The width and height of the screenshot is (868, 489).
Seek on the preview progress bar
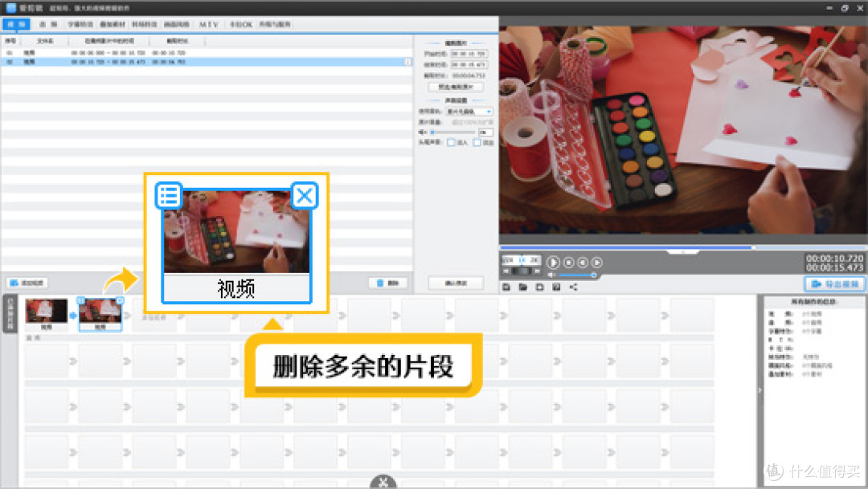[x=682, y=247]
